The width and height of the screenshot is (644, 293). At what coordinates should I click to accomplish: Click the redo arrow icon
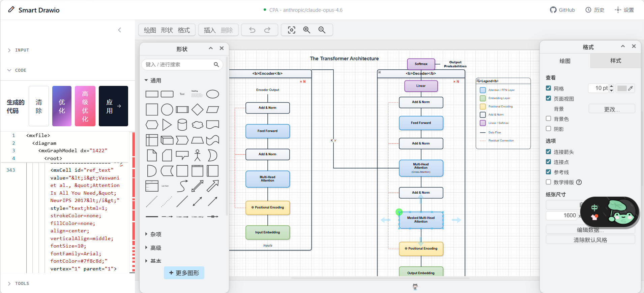[267, 30]
